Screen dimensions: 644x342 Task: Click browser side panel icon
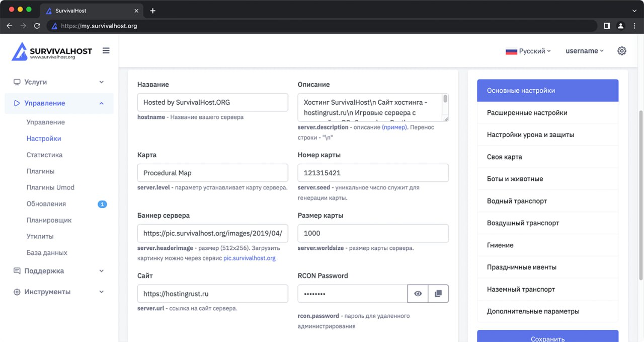pyautogui.click(x=607, y=26)
